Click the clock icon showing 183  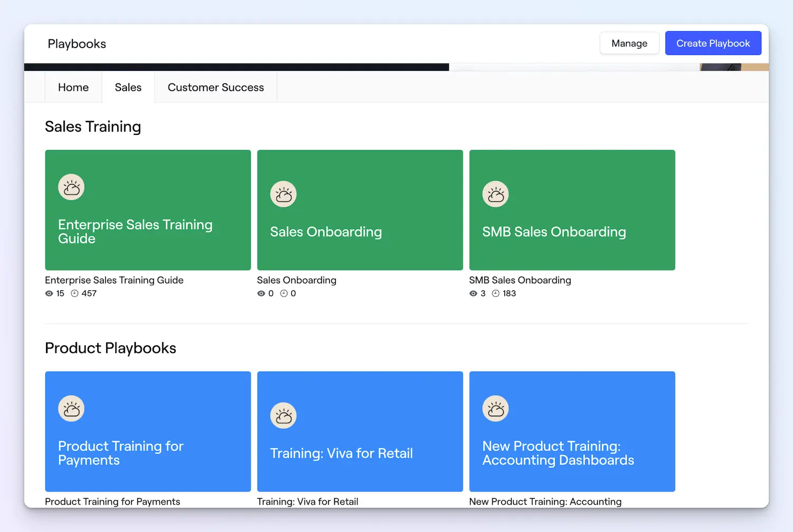(495, 293)
